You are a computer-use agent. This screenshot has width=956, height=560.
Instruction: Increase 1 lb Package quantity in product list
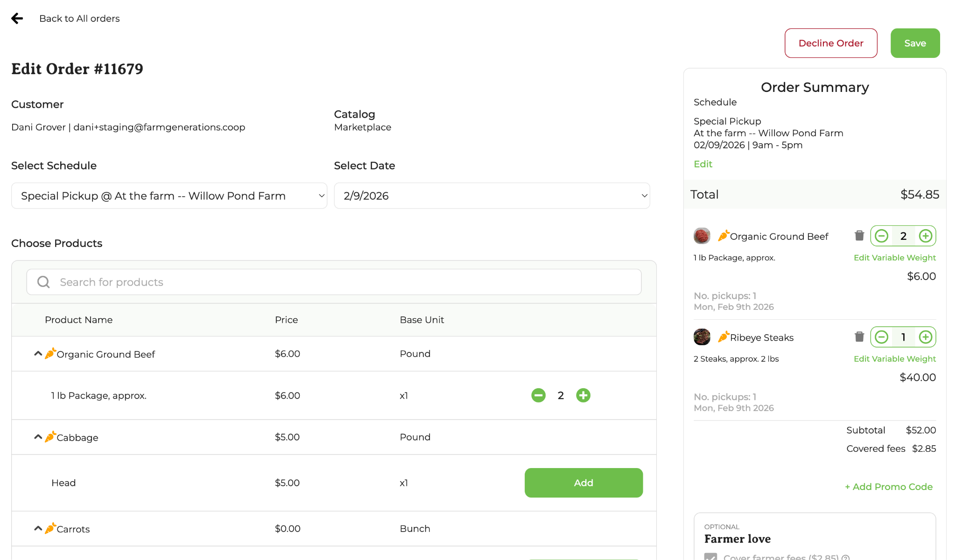coord(583,395)
